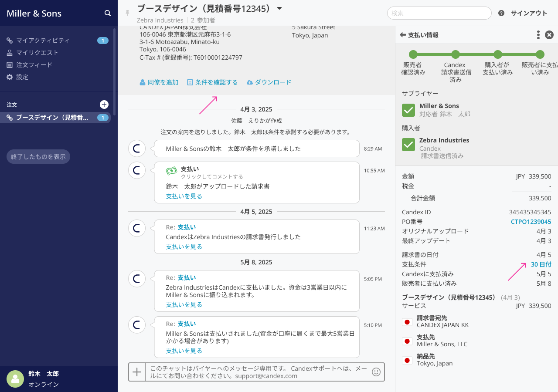Click the サインアウト button
This screenshot has height=392, width=558.
529,13
